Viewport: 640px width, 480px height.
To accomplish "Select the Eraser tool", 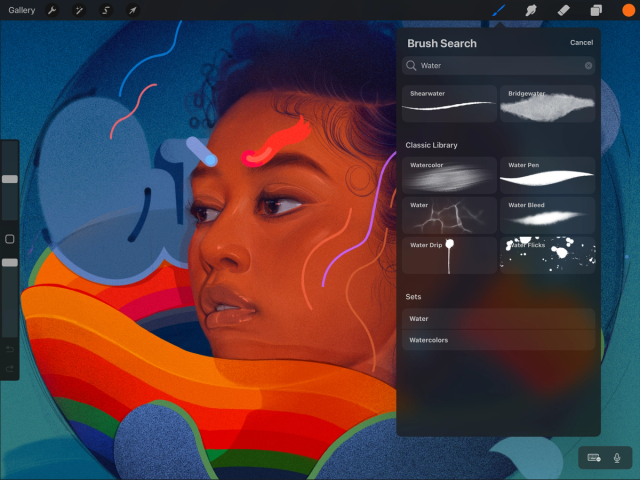I will pos(563,10).
